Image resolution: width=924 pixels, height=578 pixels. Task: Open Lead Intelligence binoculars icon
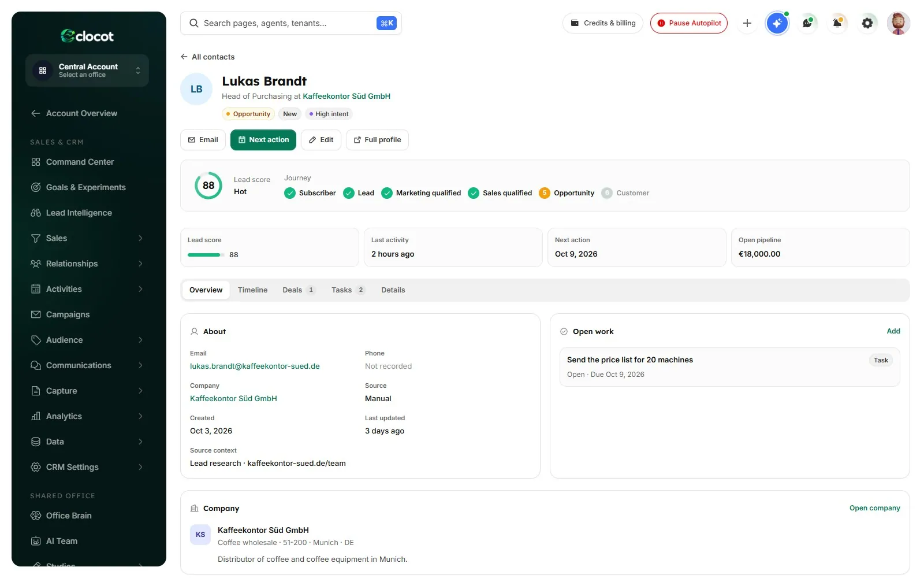[x=36, y=213]
